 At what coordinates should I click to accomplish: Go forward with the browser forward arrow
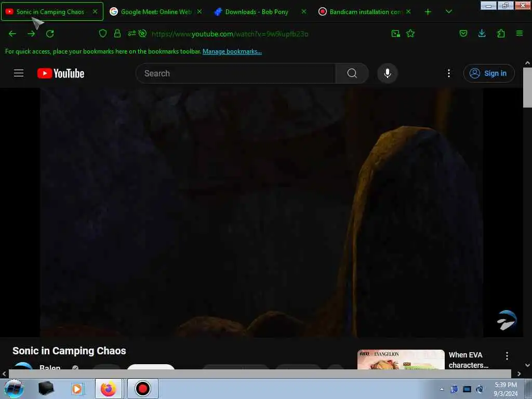31,34
